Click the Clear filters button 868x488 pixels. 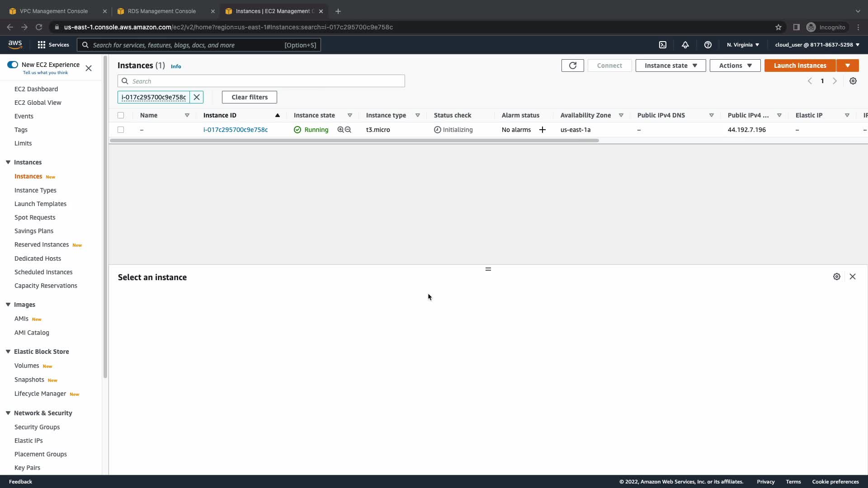(250, 97)
